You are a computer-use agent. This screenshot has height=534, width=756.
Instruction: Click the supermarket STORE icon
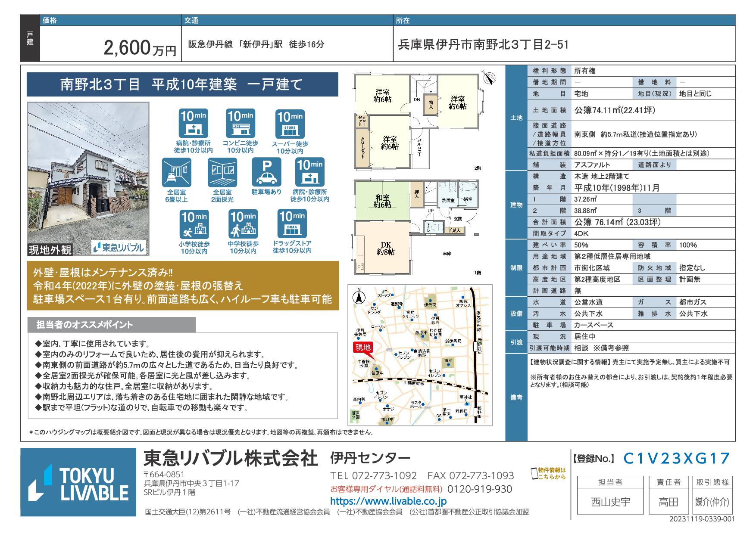(290, 124)
